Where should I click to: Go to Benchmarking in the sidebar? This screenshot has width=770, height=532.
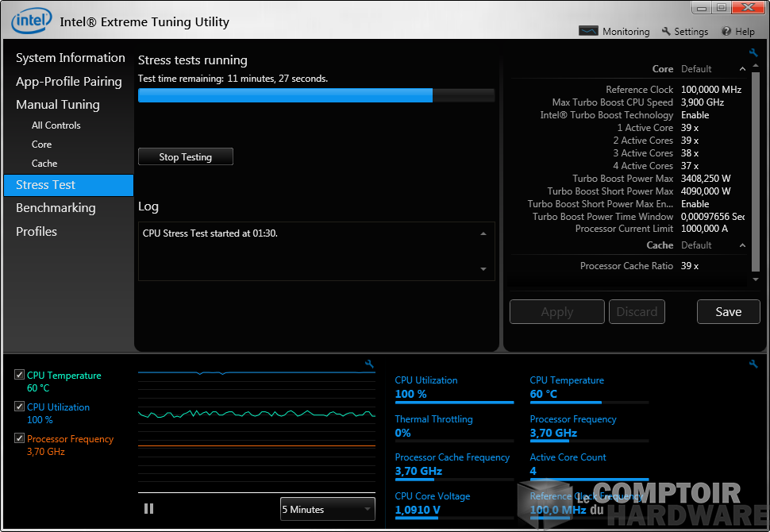[56, 208]
